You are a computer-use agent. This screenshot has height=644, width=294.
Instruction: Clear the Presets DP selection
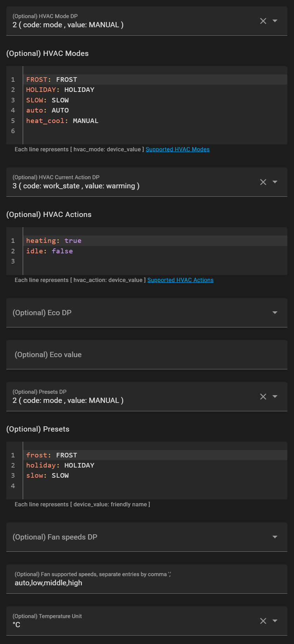tap(263, 397)
